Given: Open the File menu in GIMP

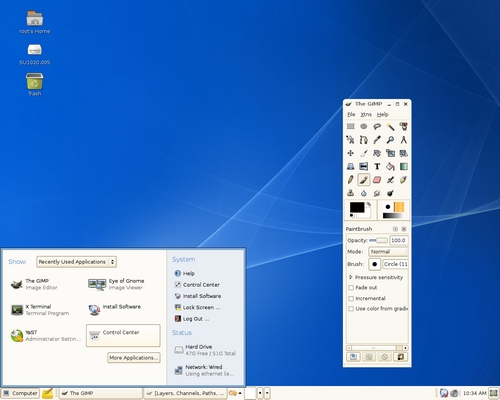Looking at the screenshot, I should (x=351, y=114).
